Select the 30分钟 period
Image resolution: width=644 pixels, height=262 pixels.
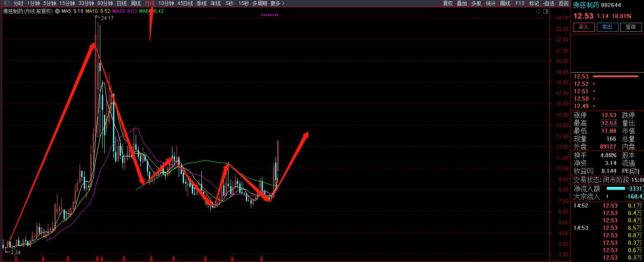coord(86,3)
